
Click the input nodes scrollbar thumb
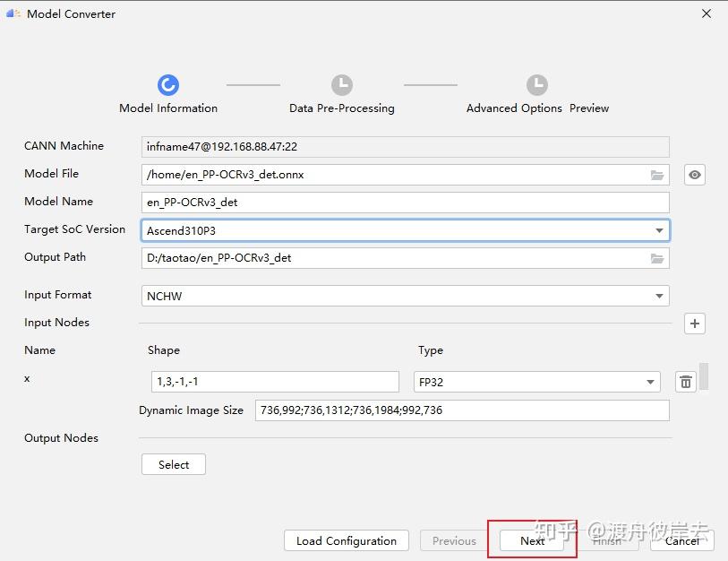coord(704,376)
